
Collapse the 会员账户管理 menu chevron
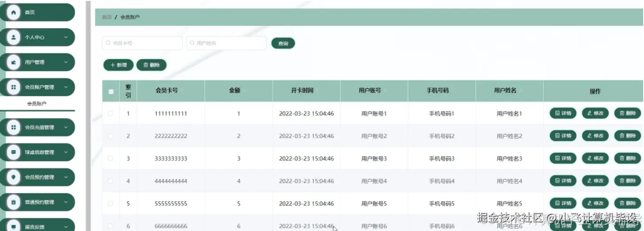tap(66, 87)
